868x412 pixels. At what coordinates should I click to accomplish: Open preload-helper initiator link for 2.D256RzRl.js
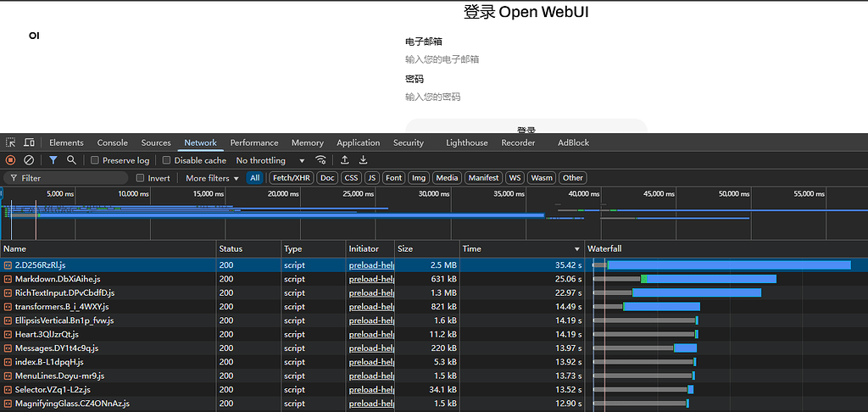(371, 265)
